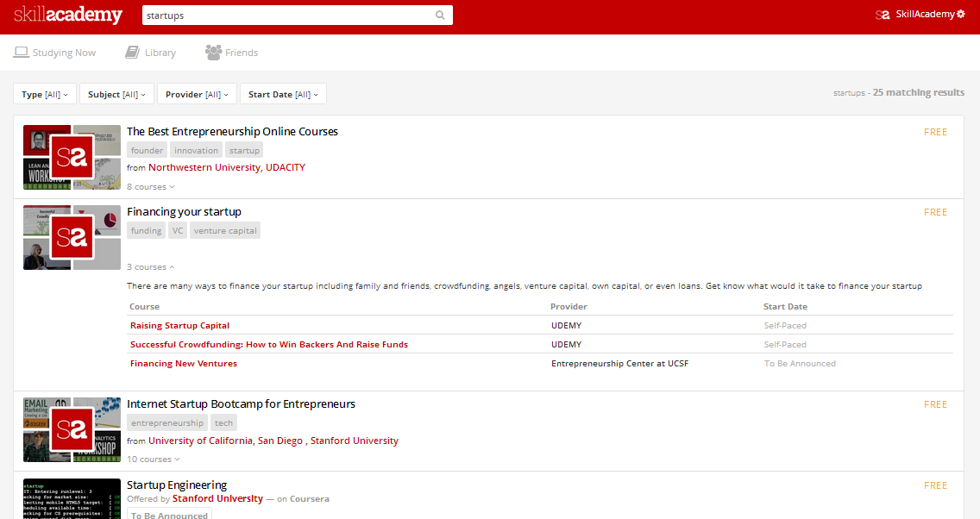Click the startups search input field
Image resolution: width=980 pixels, height=519 pixels.
[285, 16]
